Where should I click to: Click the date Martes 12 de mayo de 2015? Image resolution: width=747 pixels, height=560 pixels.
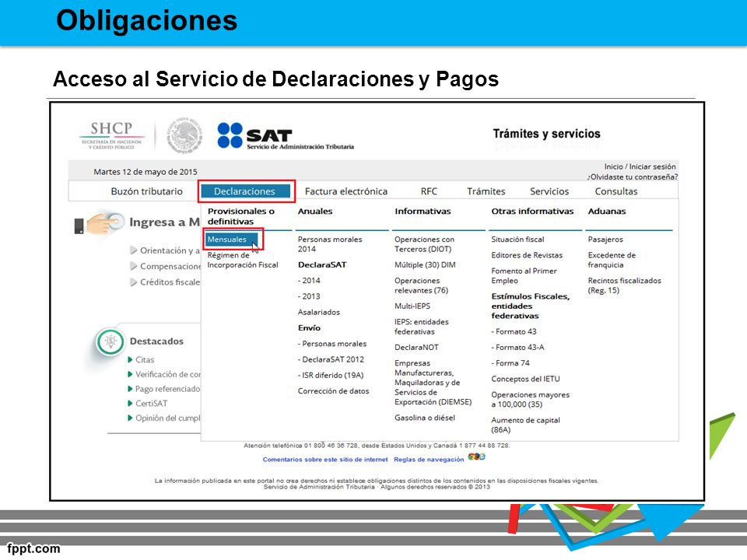(x=146, y=171)
